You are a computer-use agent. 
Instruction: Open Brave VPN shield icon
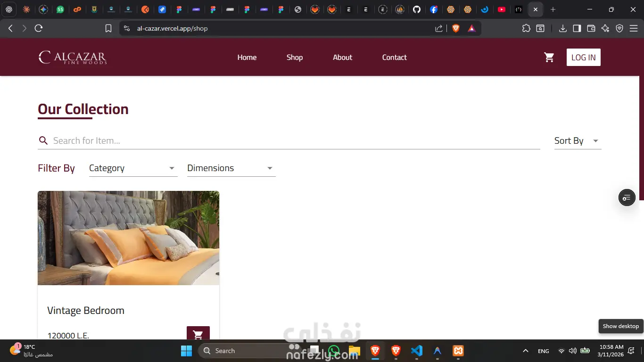click(619, 28)
